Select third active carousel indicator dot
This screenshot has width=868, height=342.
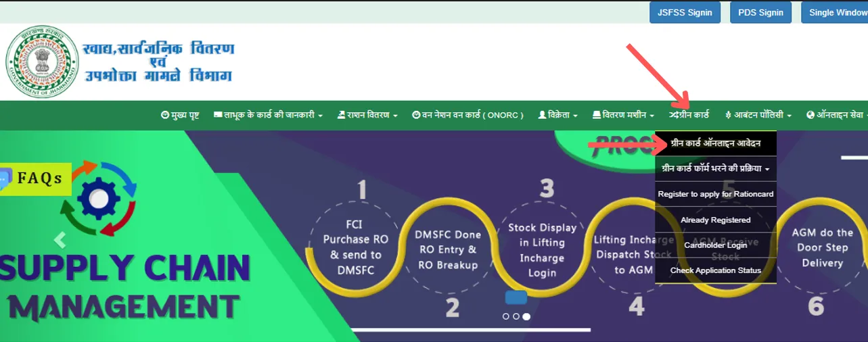point(526,316)
